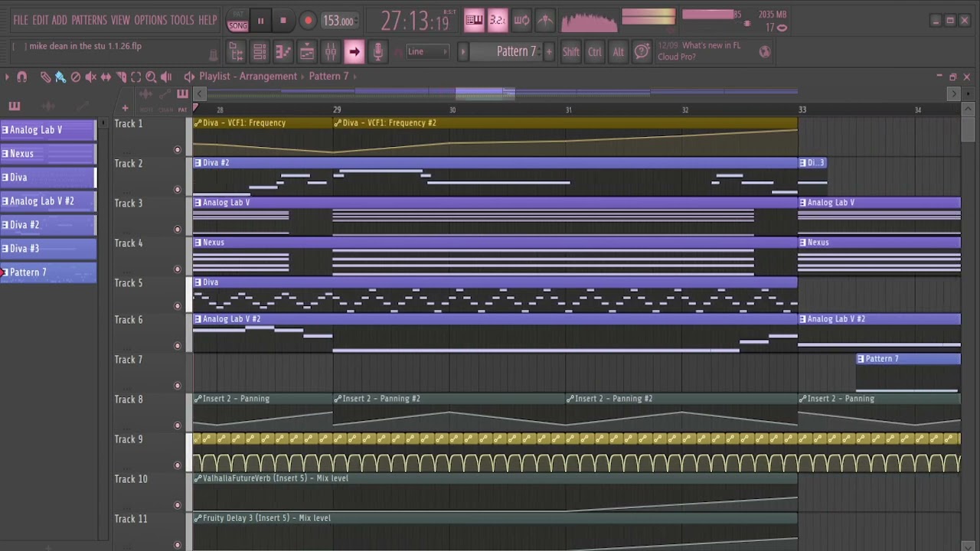Viewport: 980px width, 551px height.
Task: Click the record button
Action: [x=308, y=21]
